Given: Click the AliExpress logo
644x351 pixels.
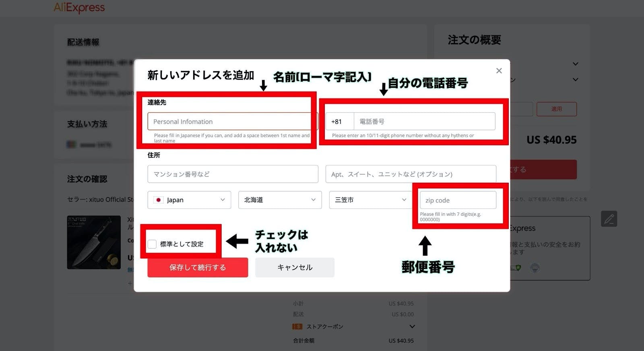Looking at the screenshot, I should pos(79,7).
